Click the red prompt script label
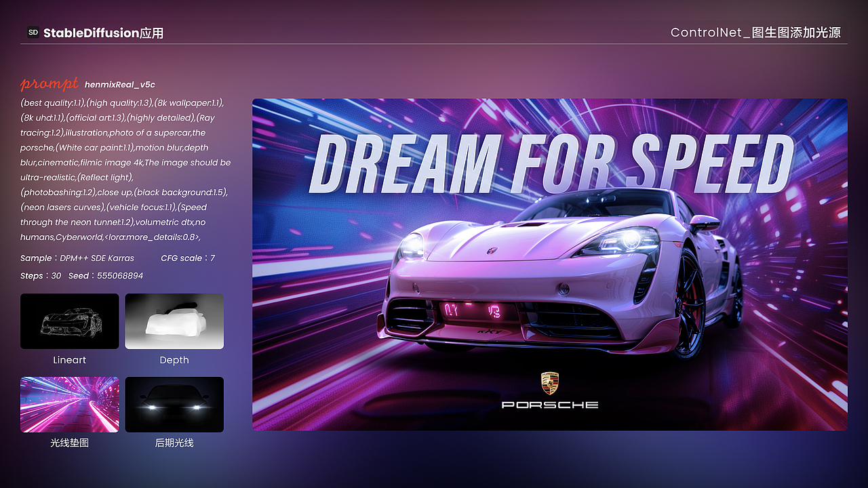 [x=50, y=84]
